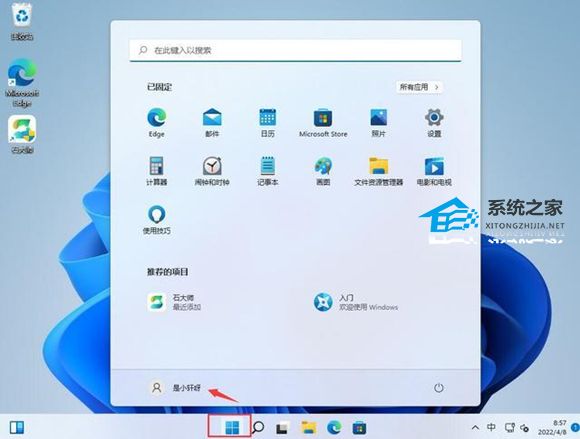Click the Start button on taskbar
580x439 pixels.
[232, 428]
